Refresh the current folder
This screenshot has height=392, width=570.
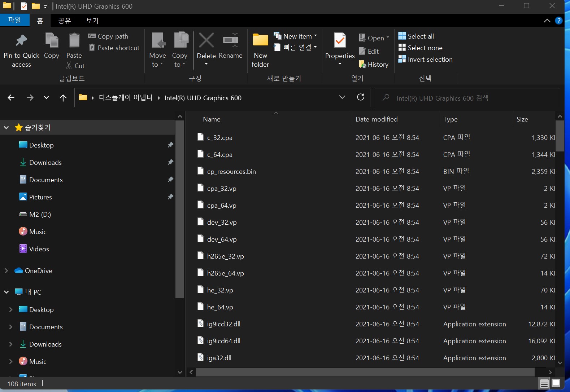360,97
